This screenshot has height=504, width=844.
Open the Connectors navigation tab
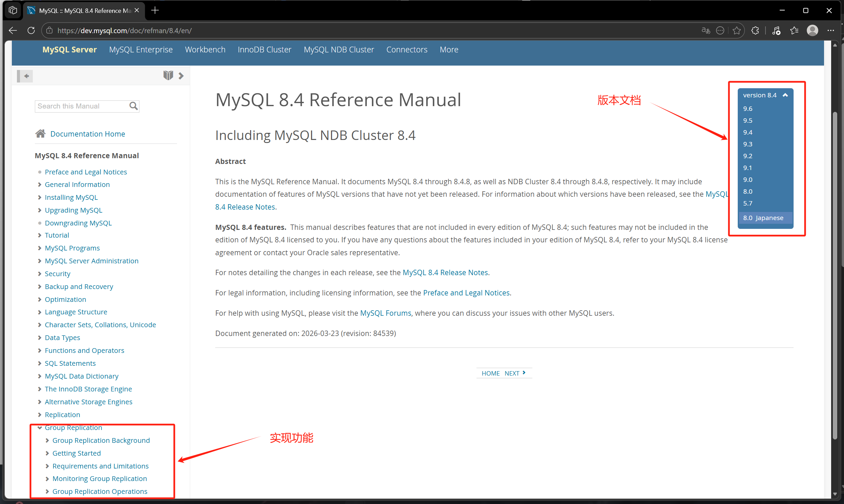coord(406,50)
